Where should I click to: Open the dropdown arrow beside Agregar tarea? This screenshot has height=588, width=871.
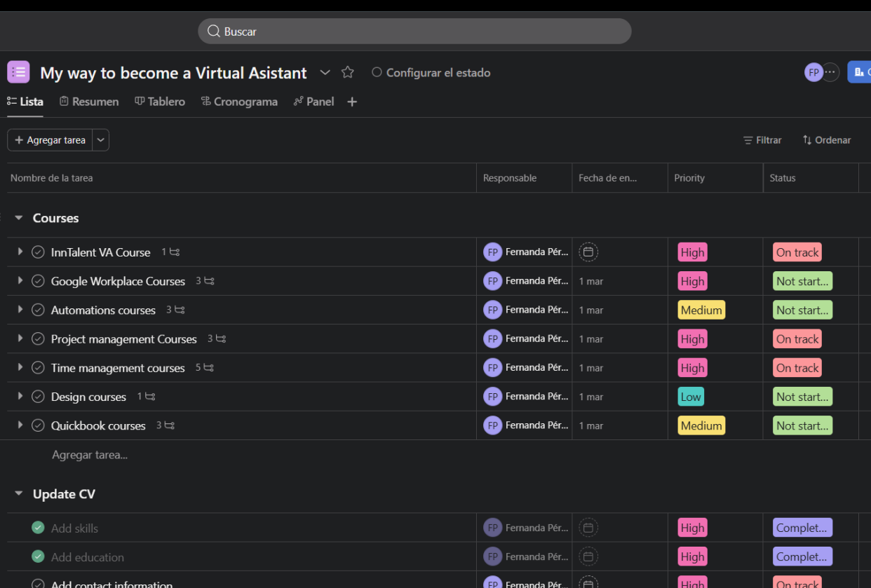[x=101, y=140]
